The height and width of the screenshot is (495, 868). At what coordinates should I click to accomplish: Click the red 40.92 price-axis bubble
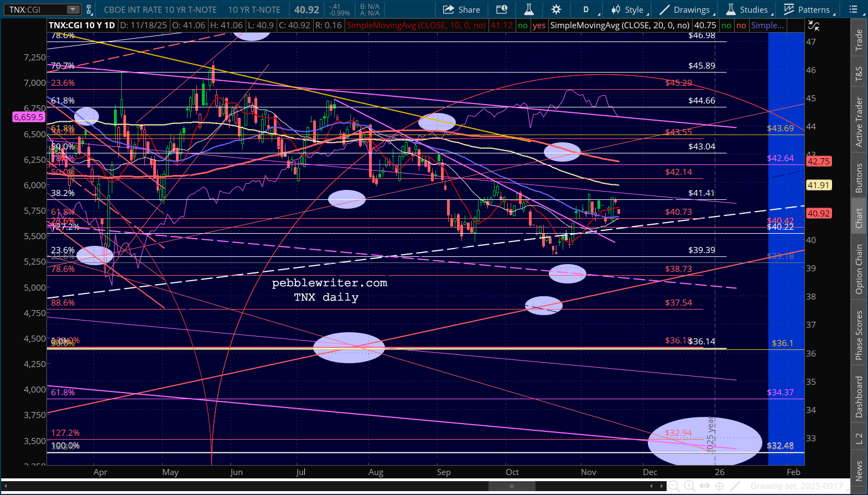[818, 213]
